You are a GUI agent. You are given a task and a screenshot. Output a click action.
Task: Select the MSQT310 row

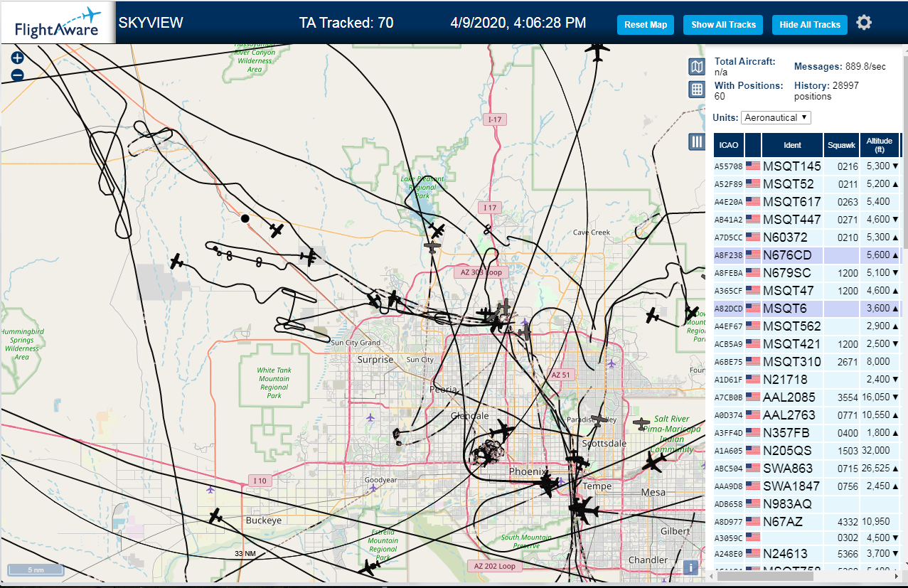807,362
